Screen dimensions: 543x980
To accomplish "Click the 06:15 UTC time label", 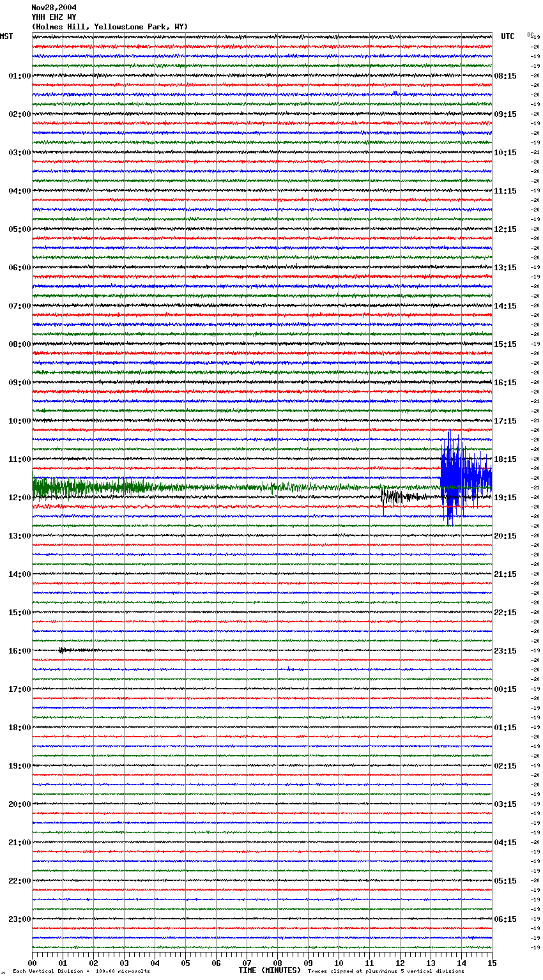I will coord(505,919).
